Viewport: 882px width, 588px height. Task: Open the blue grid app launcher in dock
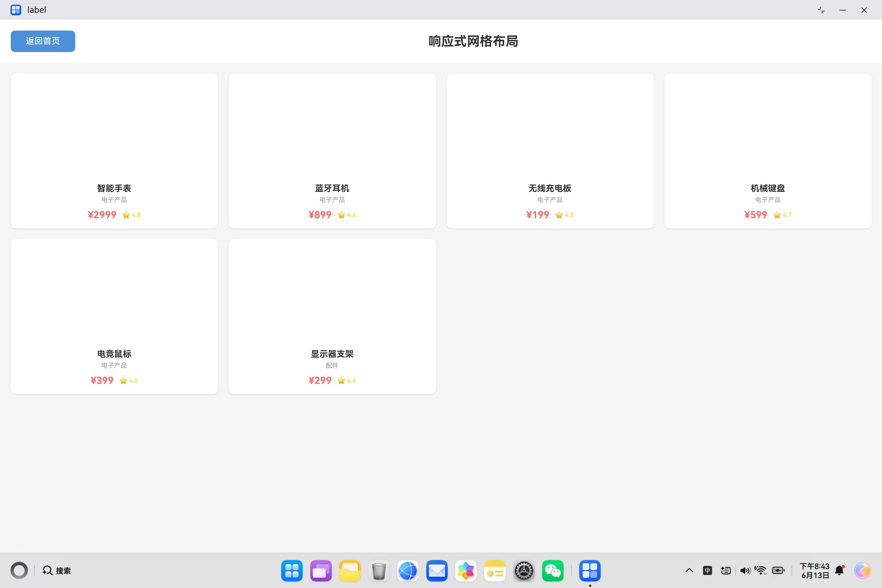pyautogui.click(x=292, y=571)
